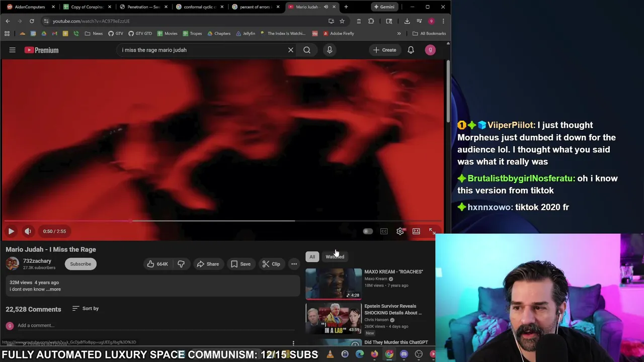Viewport: 644px width, 362px height.
Task: Open the News bookmark folder
Action: (x=94, y=34)
